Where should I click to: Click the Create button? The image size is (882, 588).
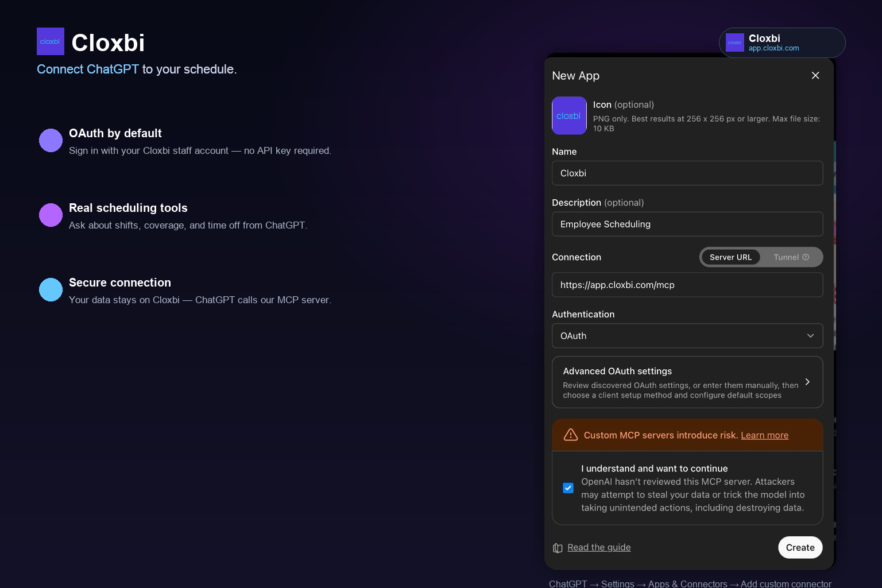(800, 547)
